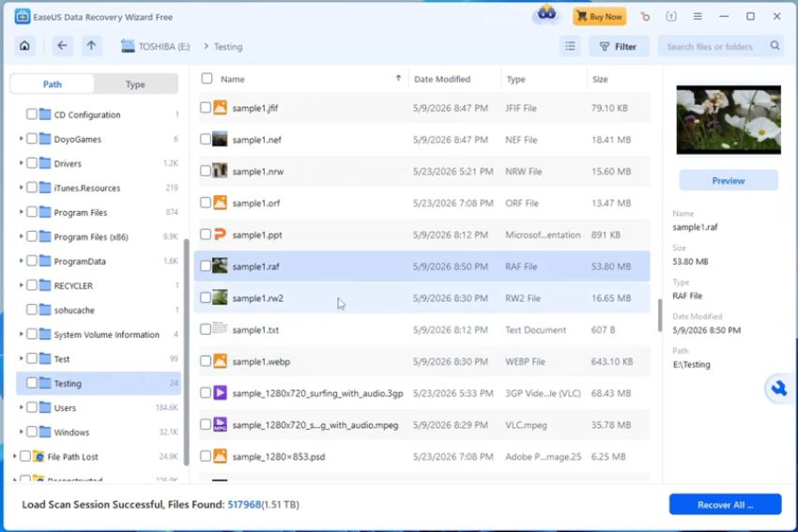798x532 pixels.
Task: Check the sample1.webp file checkbox
Action: (x=205, y=361)
